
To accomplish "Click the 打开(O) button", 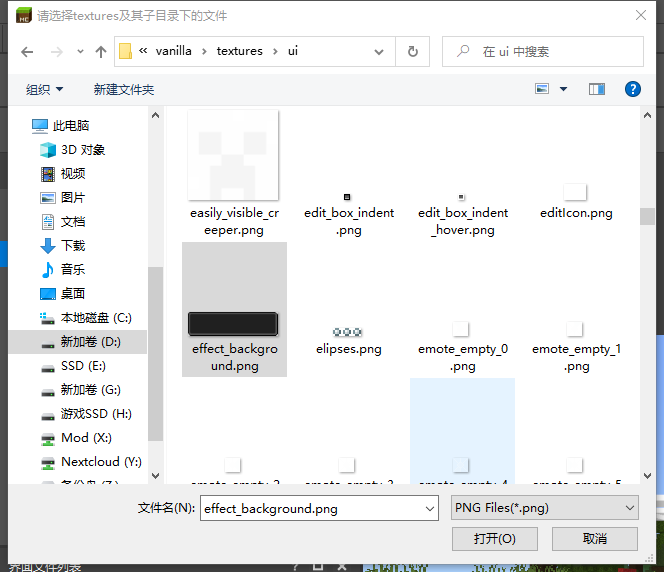I will tap(494, 539).
